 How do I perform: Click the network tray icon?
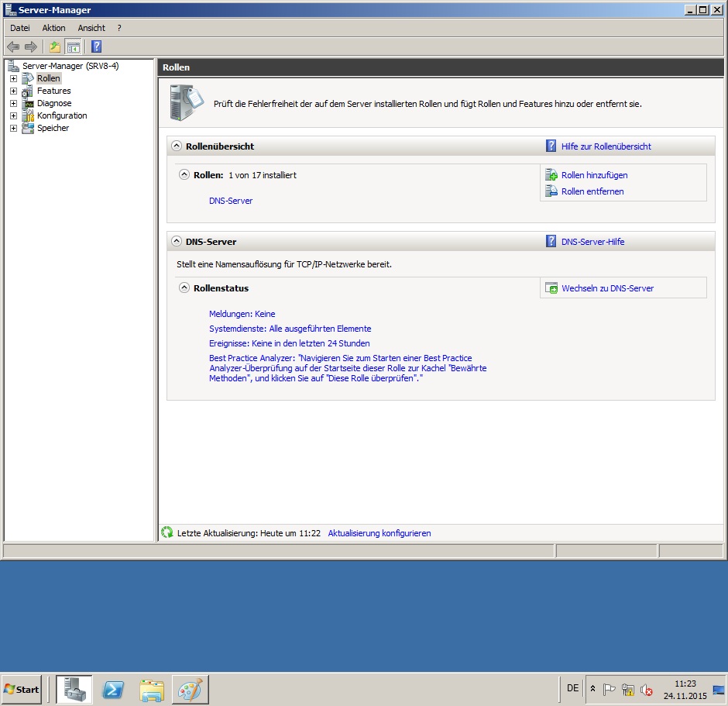pyautogui.click(x=628, y=690)
